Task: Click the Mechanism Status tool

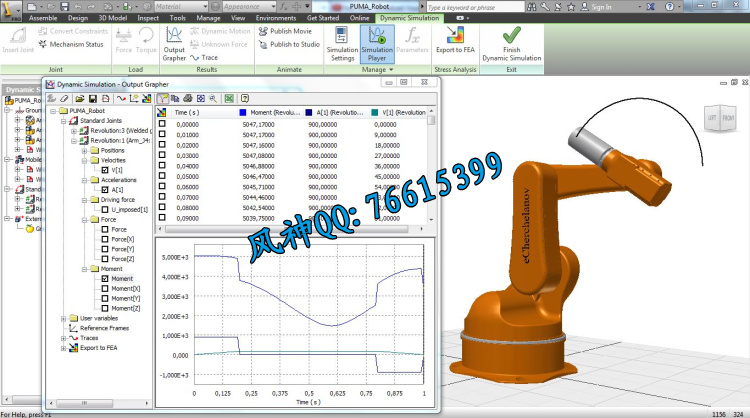Action: 71,44
